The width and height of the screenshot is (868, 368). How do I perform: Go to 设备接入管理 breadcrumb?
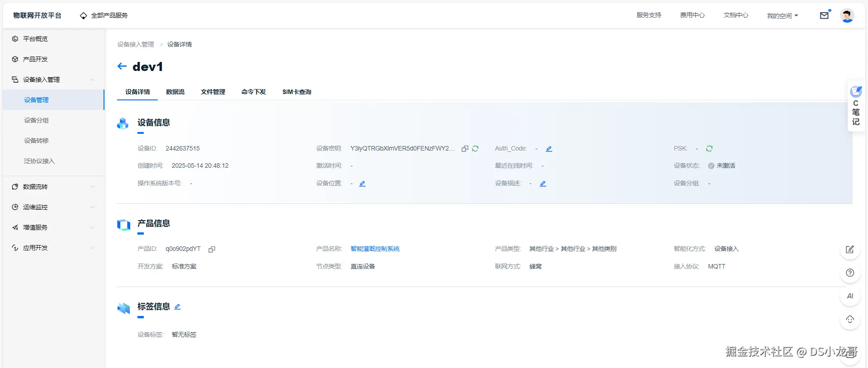click(136, 44)
